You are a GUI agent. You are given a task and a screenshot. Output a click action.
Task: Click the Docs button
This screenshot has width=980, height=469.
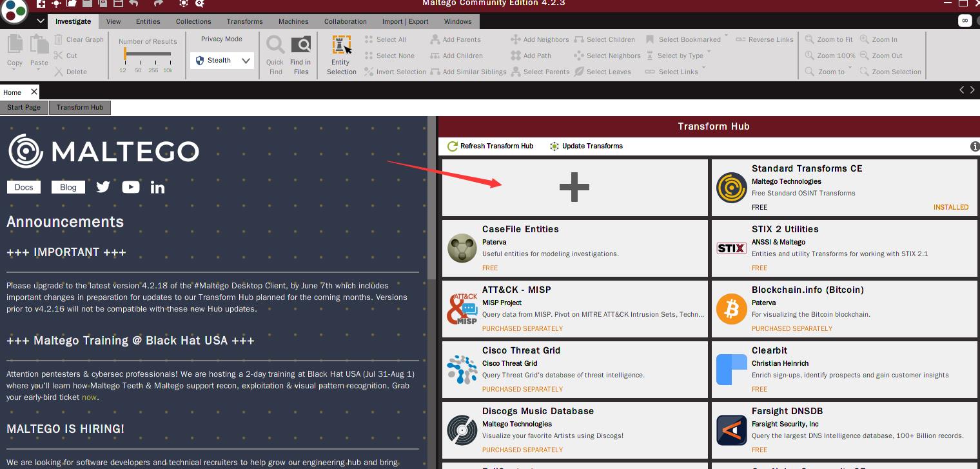24,187
